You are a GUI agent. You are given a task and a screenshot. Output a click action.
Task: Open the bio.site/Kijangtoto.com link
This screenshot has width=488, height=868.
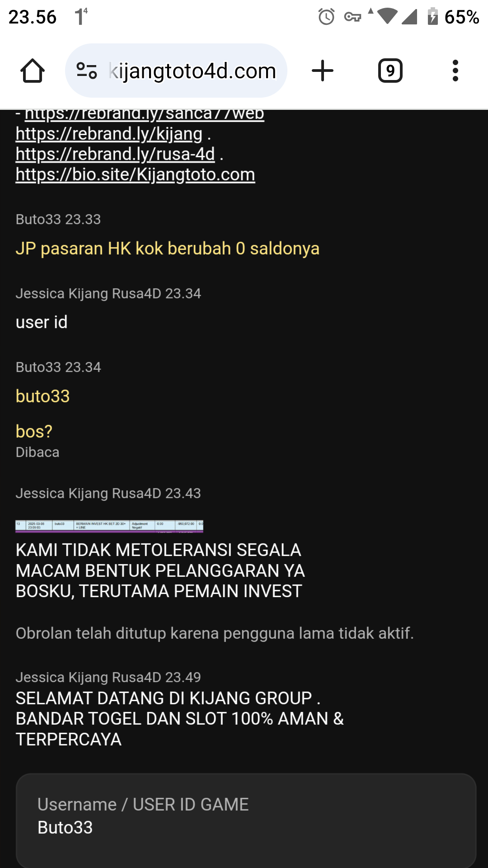(x=136, y=175)
